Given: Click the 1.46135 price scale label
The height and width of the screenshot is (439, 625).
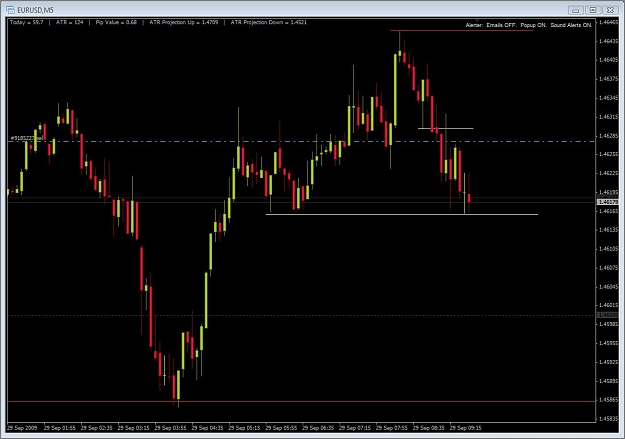Looking at the screenshot, I should pos(608,230).
